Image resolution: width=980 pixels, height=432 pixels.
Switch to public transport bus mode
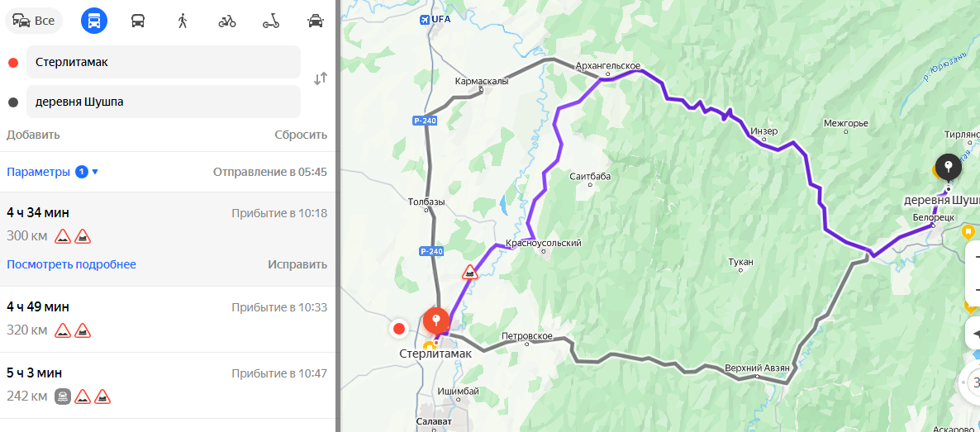tap(137, 21)
